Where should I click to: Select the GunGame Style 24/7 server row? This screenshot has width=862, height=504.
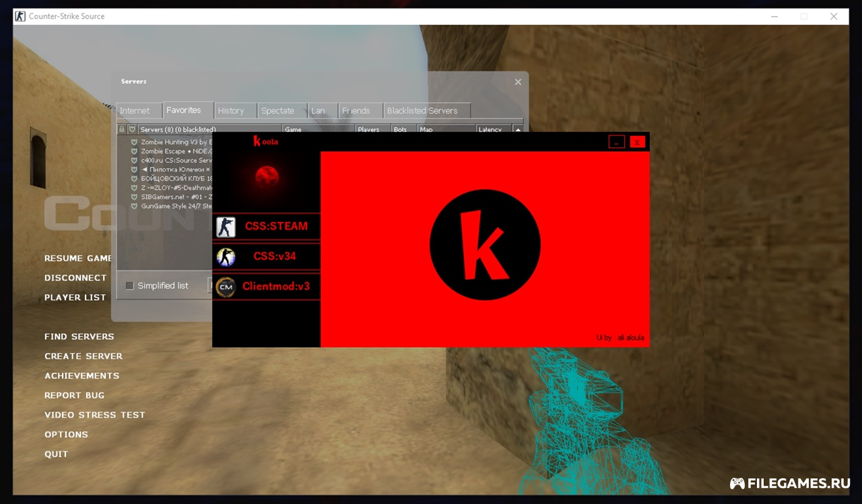click(x=166, y=206)
